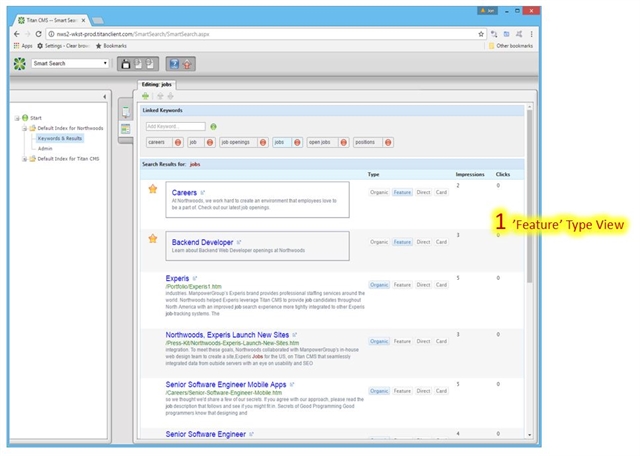This screenshot has width=640, height=456.
Task: Click the green plus add icon
Action: point(145,96)
